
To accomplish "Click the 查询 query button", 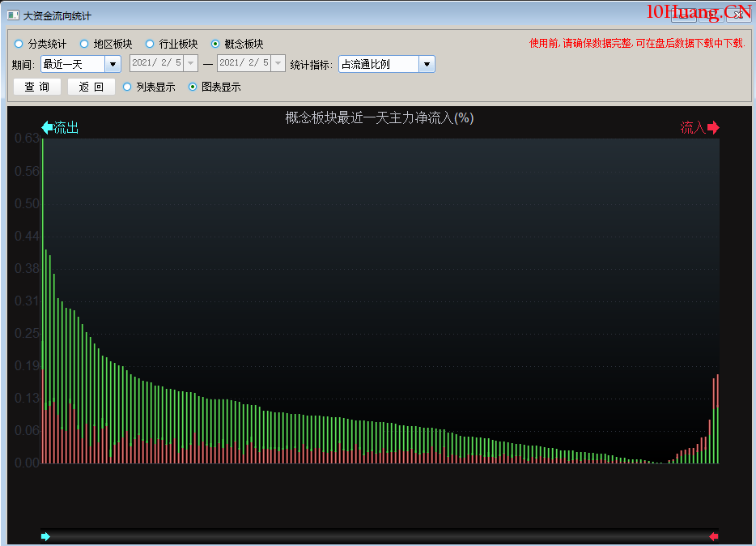I will pos(37,87).
